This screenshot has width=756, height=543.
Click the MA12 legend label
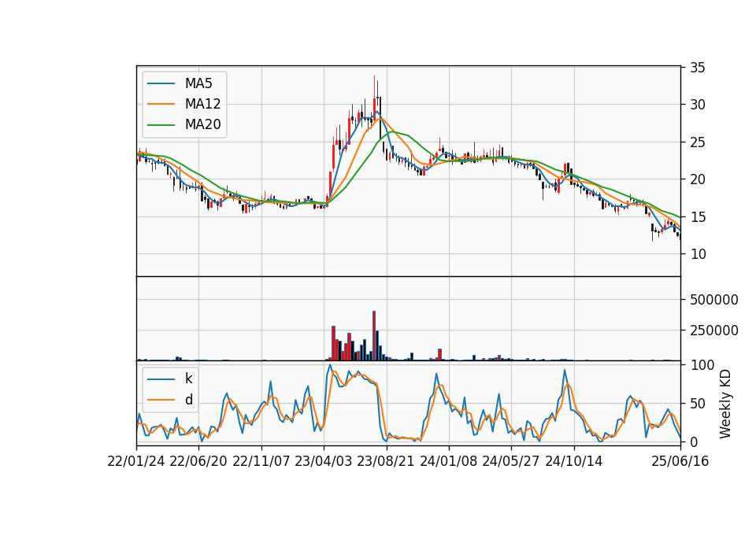202,104
